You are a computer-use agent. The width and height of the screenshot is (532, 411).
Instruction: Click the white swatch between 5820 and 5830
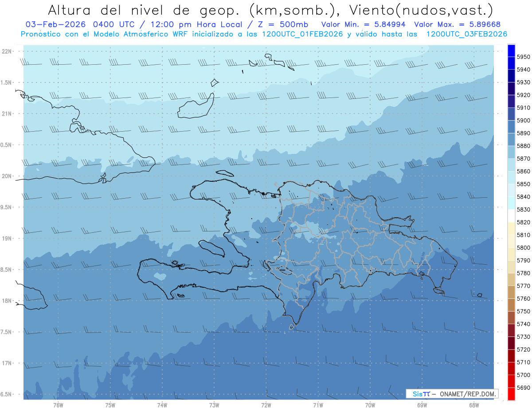pos(511,215)
